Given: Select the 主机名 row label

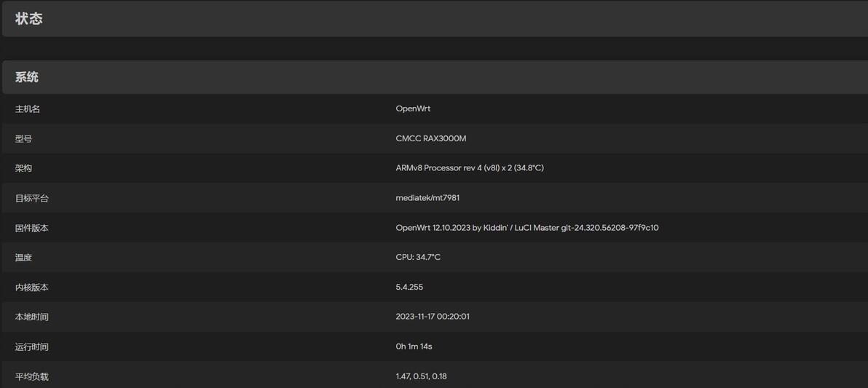Looking at the screenshot, I should (28, 108).
